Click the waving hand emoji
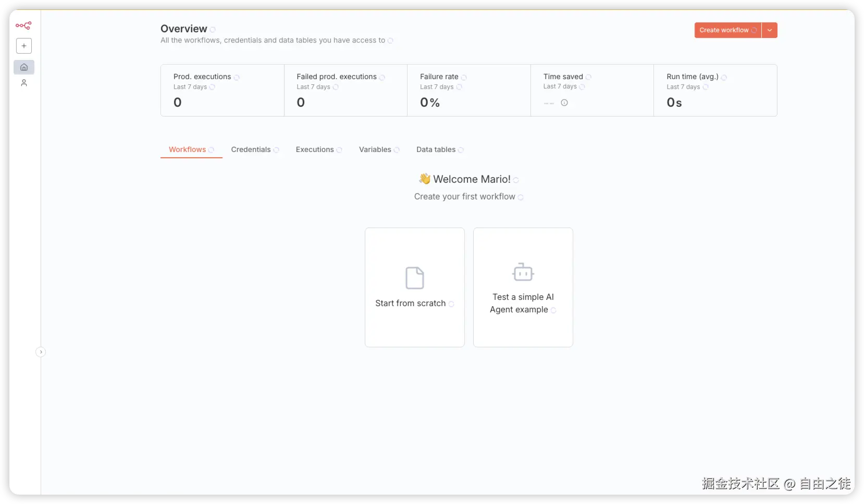 (x=425, y=179)
